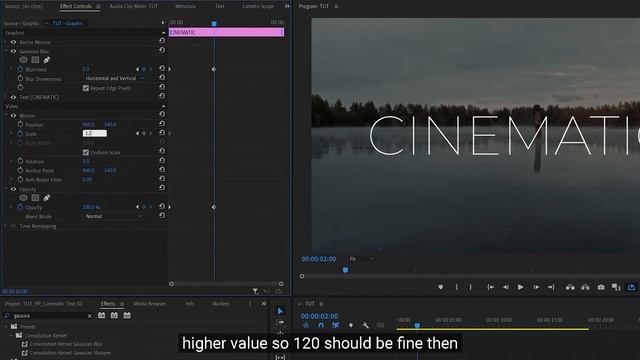Show overflow tabs in Effects panel group

264,304
